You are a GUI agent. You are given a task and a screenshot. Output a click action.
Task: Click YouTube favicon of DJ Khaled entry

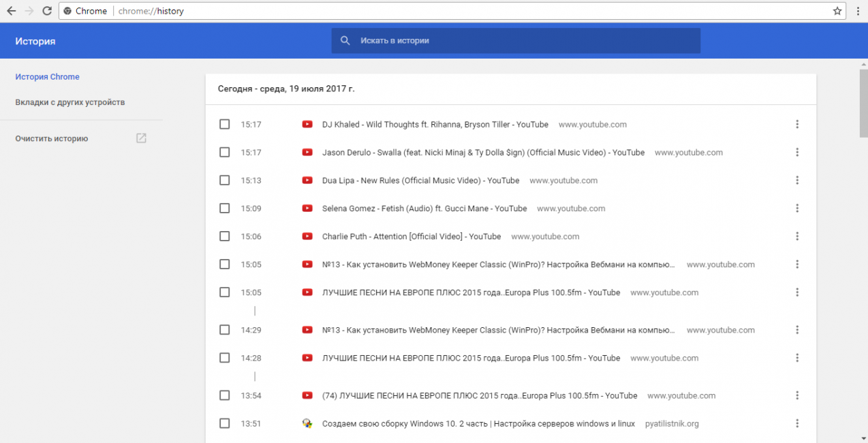pos(307,125)
